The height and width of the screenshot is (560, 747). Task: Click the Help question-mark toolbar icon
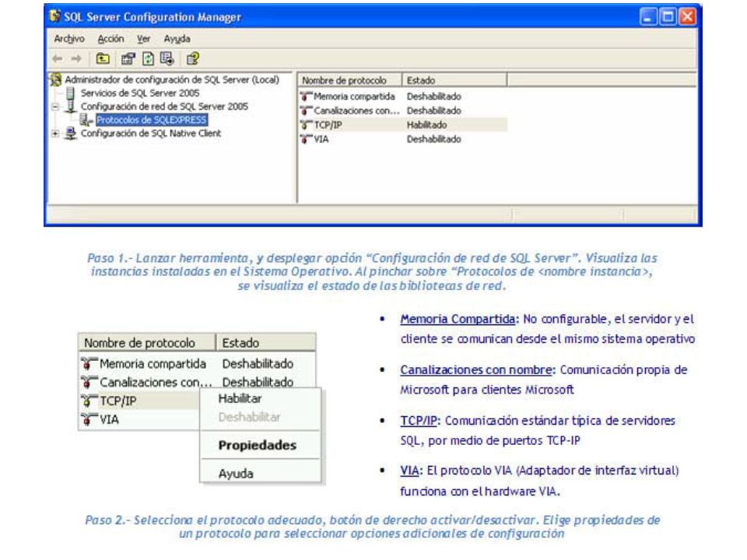point(193,58)
